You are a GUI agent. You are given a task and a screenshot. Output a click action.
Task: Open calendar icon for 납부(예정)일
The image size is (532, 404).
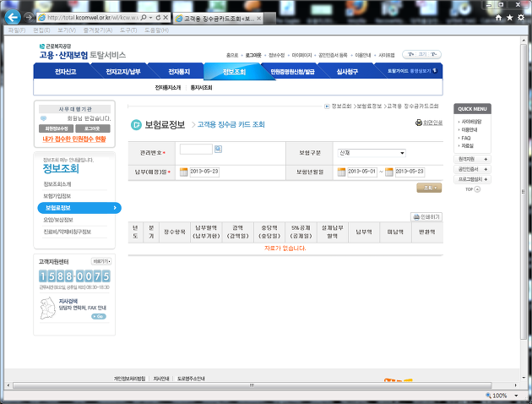click(183, 172)
